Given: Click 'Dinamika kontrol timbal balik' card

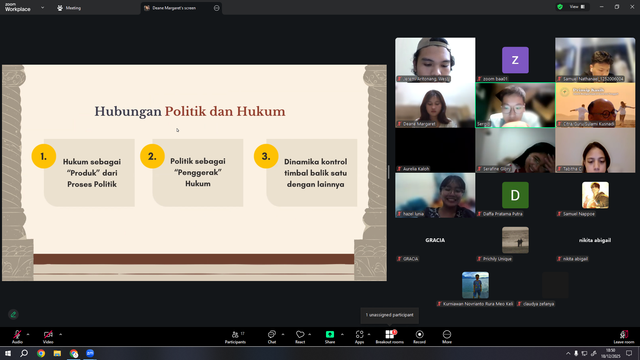Looking at the screenshot, I should click(312, 173).
